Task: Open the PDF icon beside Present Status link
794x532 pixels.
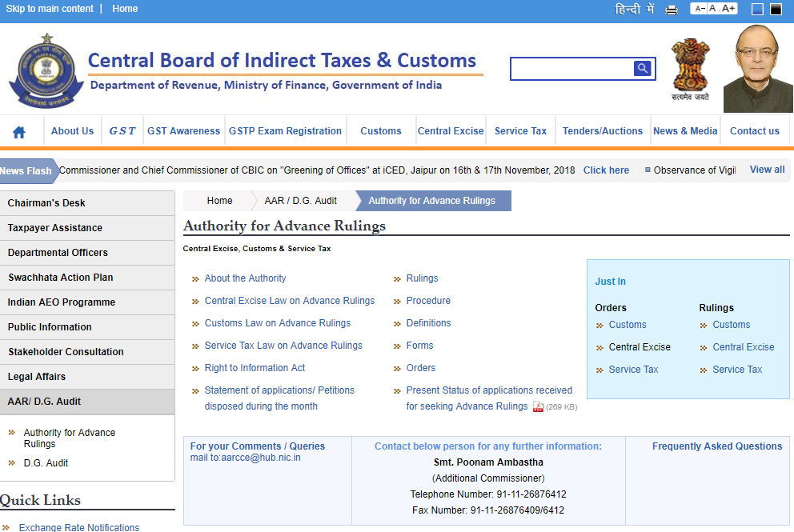Action: click(538, 407)
